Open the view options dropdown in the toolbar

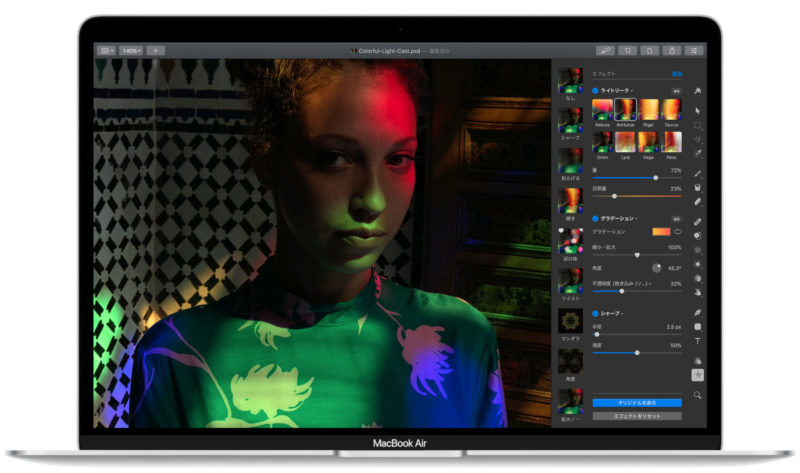[x=107, y=51]
